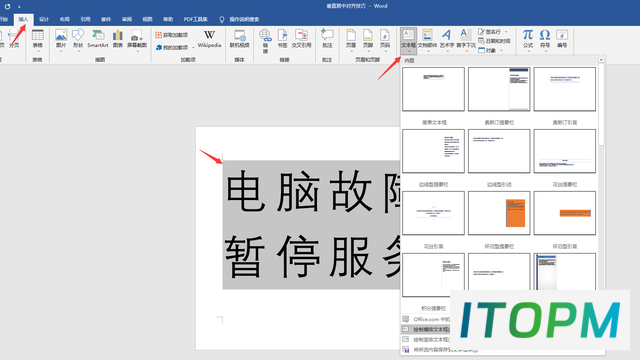
Task: Insert a SmartArt graphic
Action: pyautogui.click(x=98, y=40)
